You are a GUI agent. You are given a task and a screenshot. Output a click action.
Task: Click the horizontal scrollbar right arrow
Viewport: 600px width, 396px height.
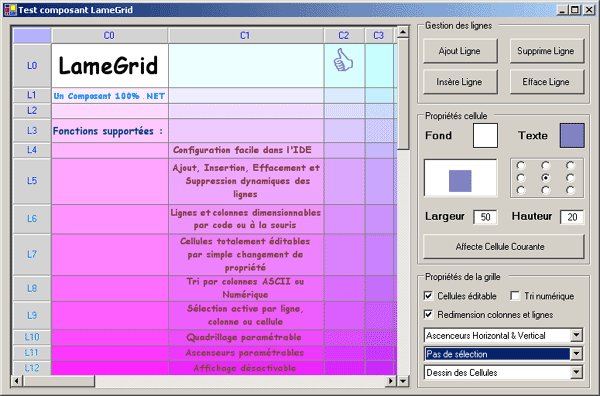point(391,381)
